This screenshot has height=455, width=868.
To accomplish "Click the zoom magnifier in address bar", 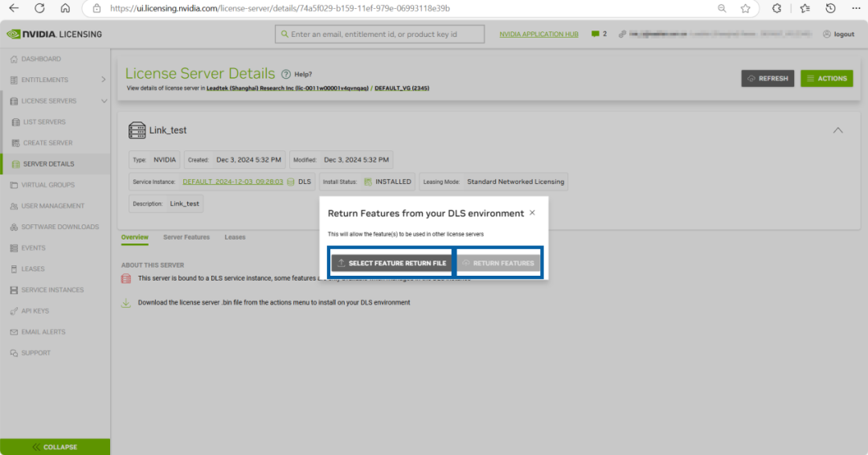I will coord(722,8).
